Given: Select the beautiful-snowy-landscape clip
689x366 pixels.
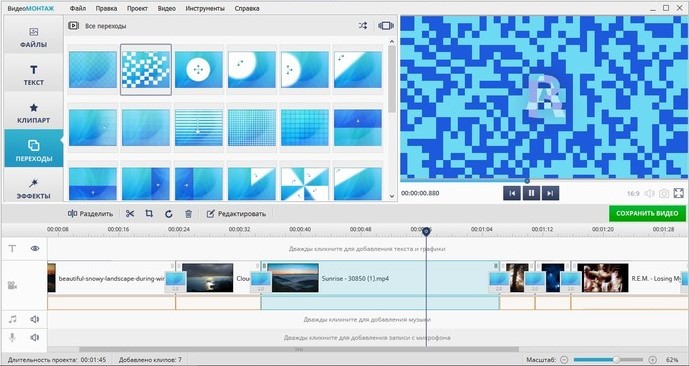Looking at the screenshot, I should point(111,279).
